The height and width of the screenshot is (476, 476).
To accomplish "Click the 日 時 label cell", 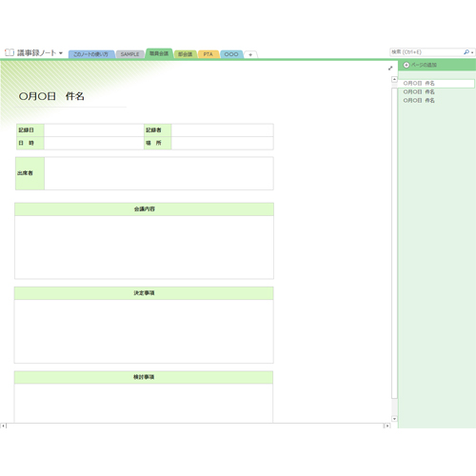I will tap(30, 143).
